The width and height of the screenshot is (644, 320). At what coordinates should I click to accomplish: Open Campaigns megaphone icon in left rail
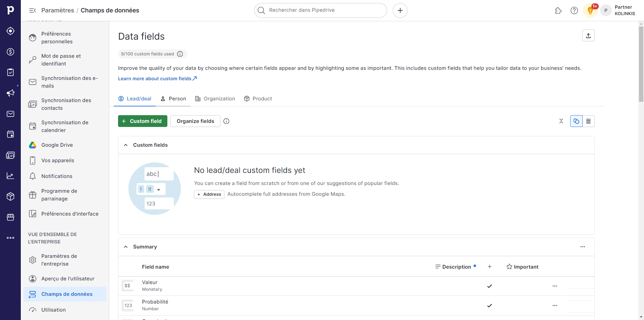(x=10, y=93)
